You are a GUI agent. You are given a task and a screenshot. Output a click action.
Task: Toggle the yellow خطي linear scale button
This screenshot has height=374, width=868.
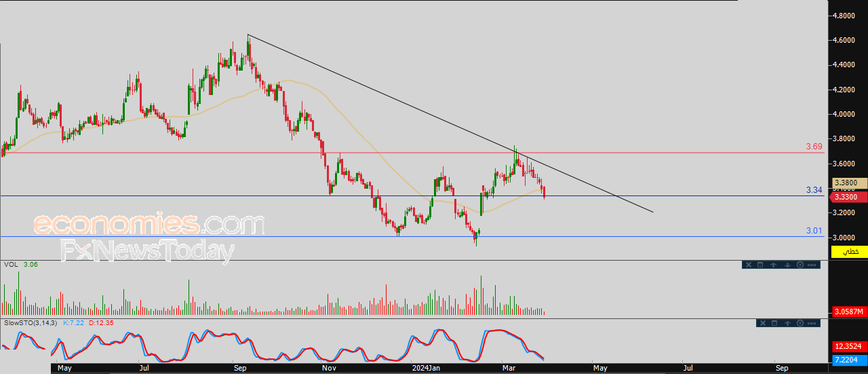coord(850,252)
